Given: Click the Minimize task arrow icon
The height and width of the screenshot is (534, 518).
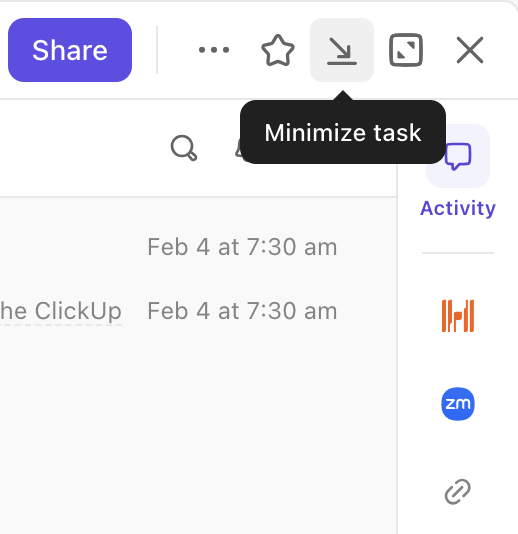Looking at the screenshot, I should coord(342,50).
